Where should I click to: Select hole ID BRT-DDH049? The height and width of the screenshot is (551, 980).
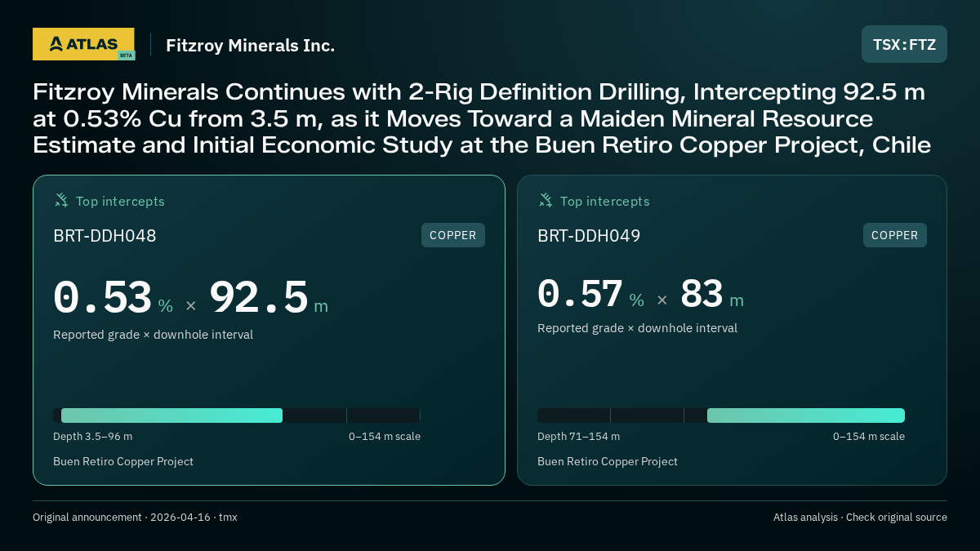click(x=589, y=236)
